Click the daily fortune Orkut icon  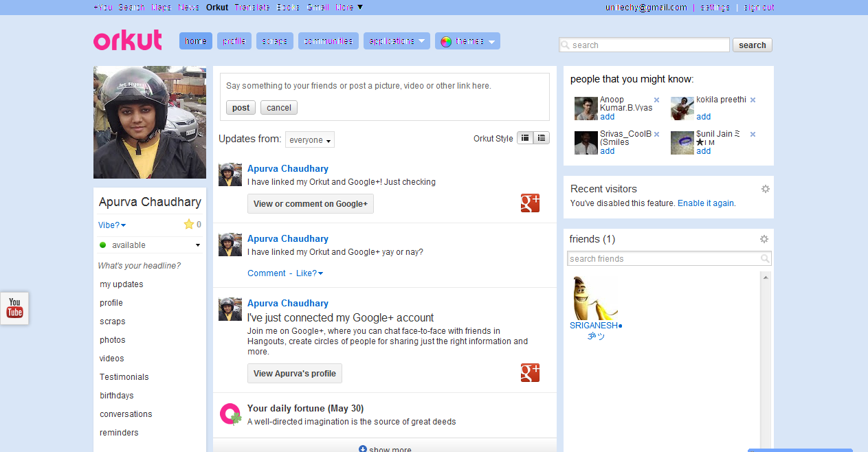click(230, 414)
